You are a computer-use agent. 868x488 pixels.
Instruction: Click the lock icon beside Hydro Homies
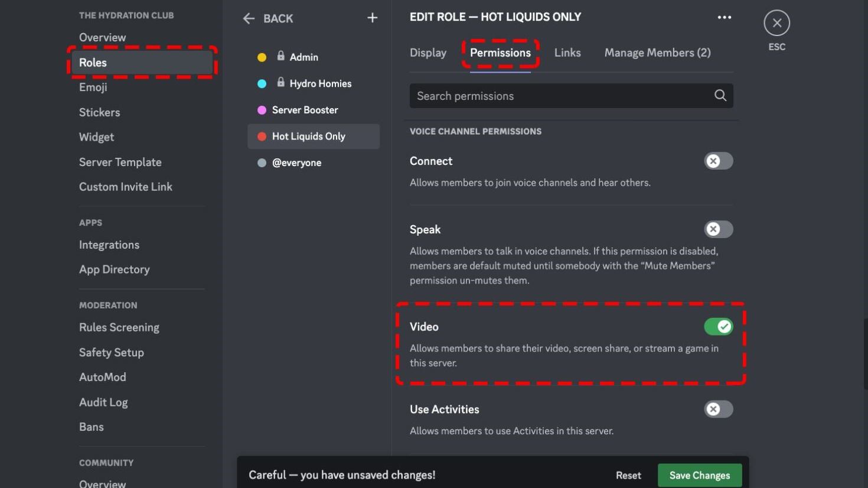[281, 83]
